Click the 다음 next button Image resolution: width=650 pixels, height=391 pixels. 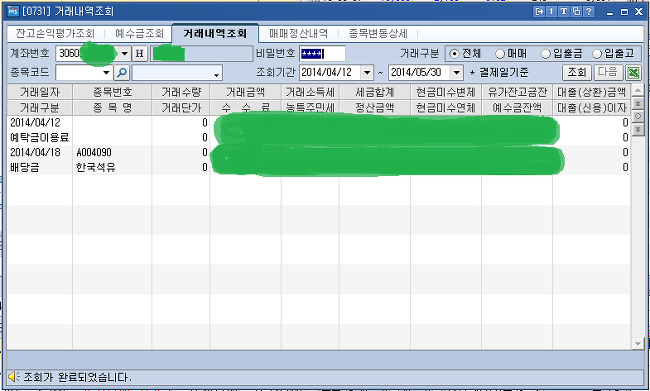coord(608,73)
